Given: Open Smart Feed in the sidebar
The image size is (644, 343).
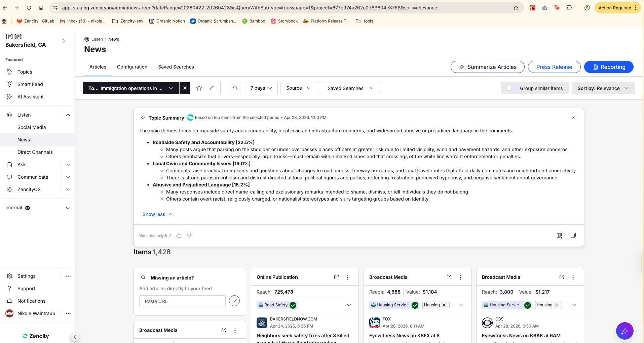Looking at the screenshot, I should (30, 84).
